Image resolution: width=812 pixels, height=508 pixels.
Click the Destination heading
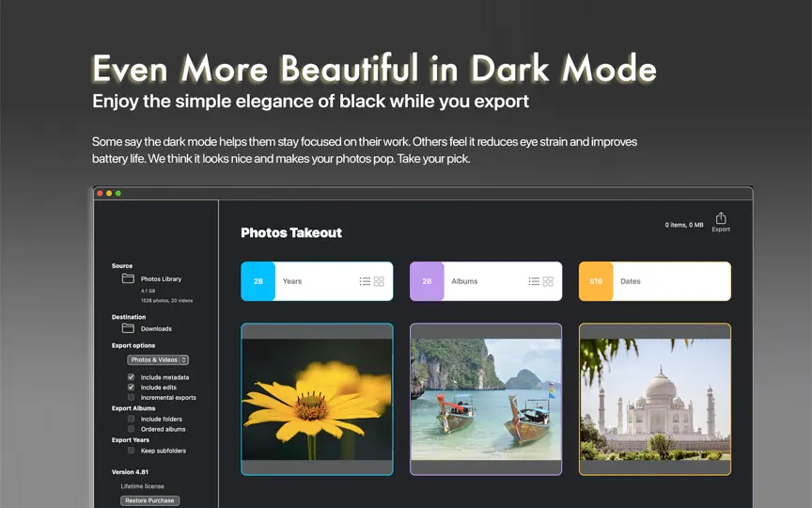(x=129, y=317)
